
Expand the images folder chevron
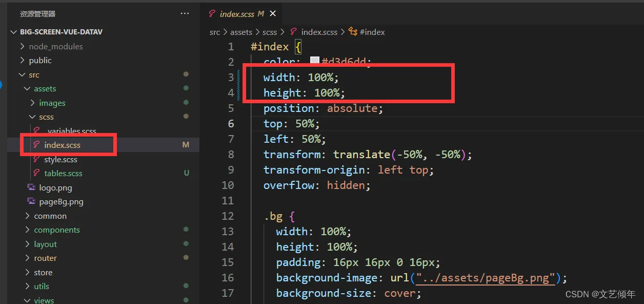33,103
